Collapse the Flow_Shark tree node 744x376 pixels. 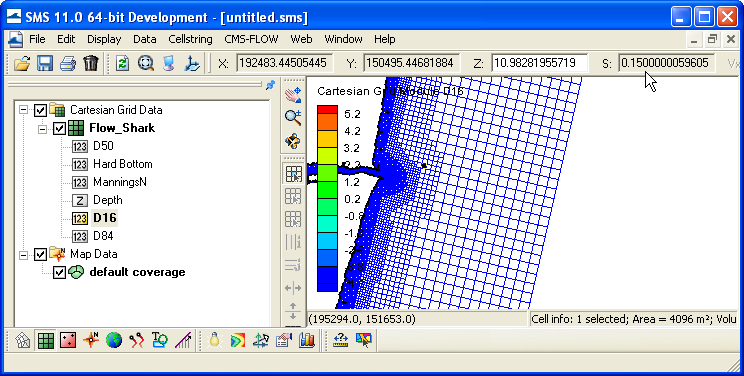click(42, 129)
